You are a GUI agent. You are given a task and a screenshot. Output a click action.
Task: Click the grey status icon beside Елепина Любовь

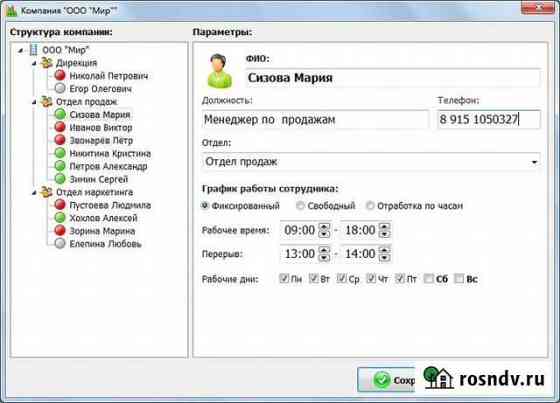(x=60, y=244)
